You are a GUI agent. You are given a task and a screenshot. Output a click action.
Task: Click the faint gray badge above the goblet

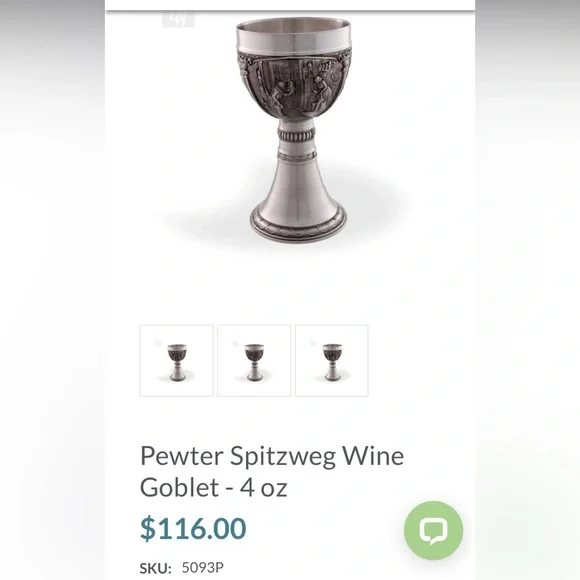tap(179, 20)
